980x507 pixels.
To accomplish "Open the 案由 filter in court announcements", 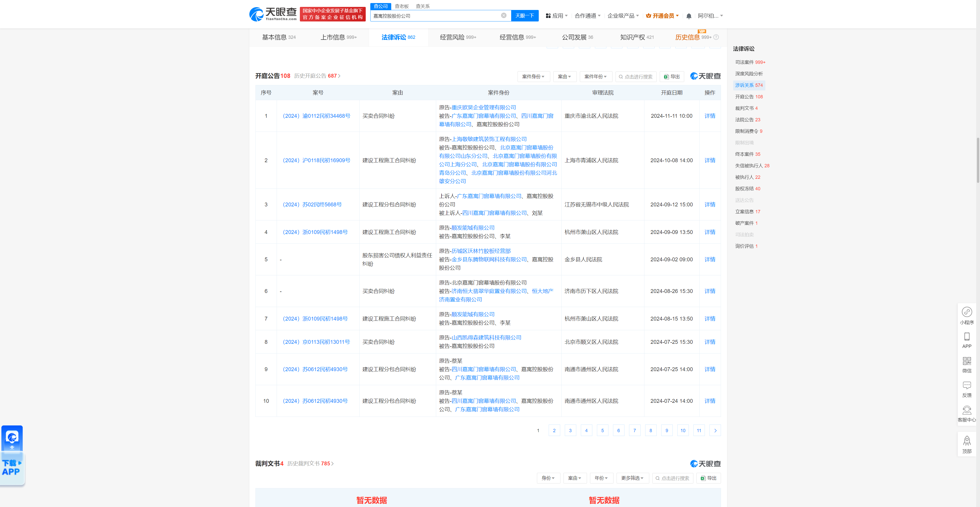I will [x=565, y=77].
